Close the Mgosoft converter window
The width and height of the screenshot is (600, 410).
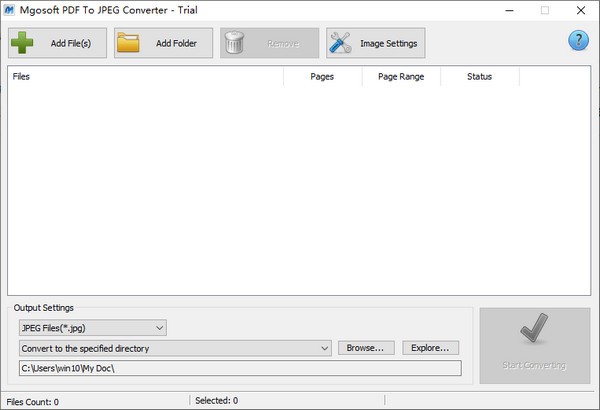click(580, 10)
